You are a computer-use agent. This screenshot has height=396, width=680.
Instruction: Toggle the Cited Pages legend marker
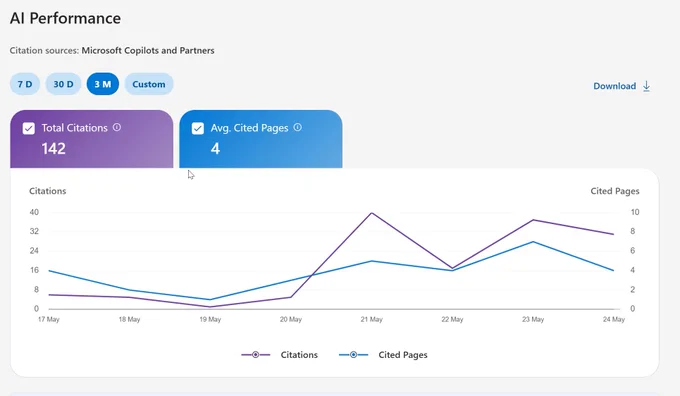[x=353, y=355]
